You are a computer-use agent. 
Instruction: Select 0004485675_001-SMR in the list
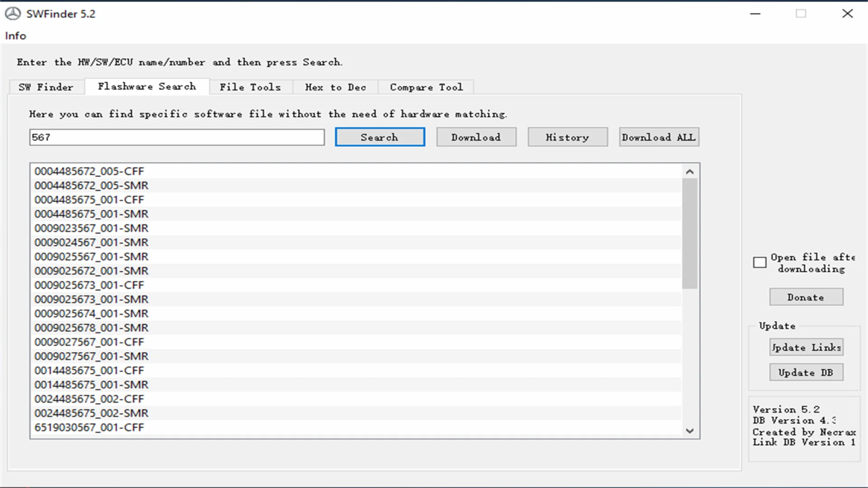(x=356, y=214)
